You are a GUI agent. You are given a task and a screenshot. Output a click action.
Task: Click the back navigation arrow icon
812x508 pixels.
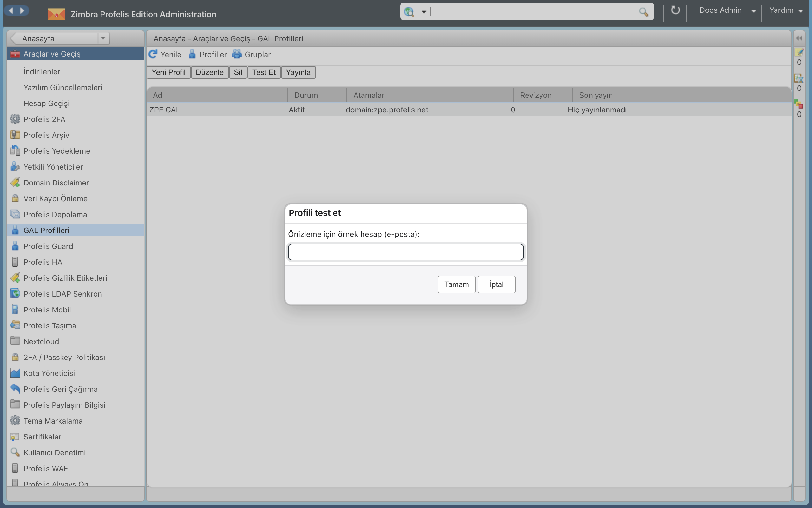tap(11, 10)
